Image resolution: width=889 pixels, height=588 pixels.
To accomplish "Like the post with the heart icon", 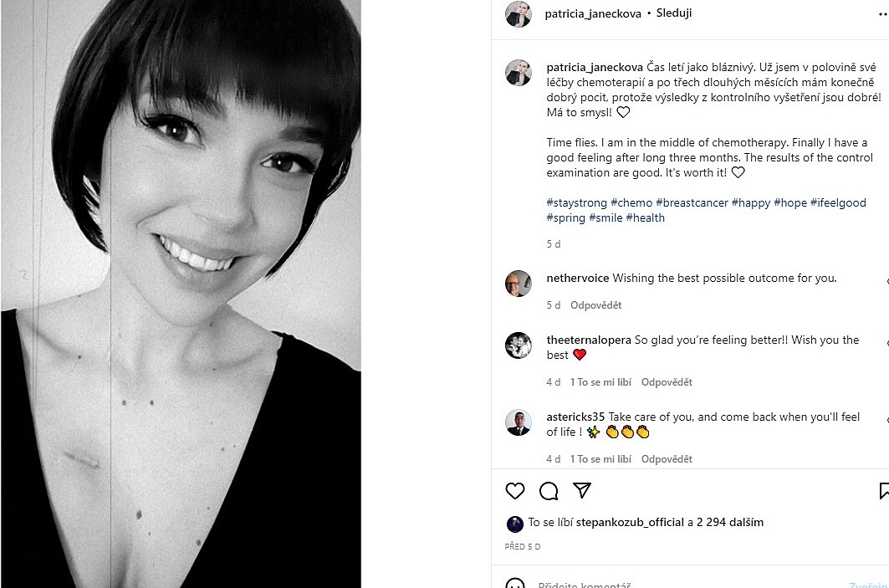I will coord(515,490).
